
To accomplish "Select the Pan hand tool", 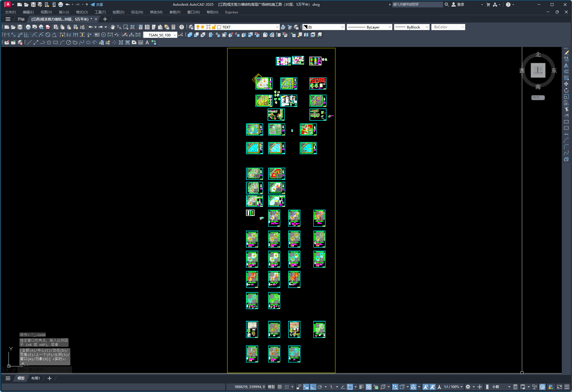I will coord(113,27).
